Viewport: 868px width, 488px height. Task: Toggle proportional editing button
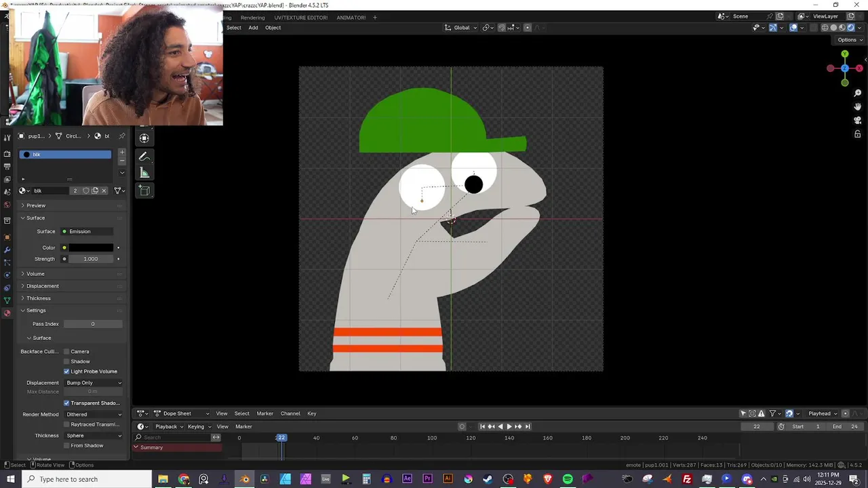click(528, 28)
